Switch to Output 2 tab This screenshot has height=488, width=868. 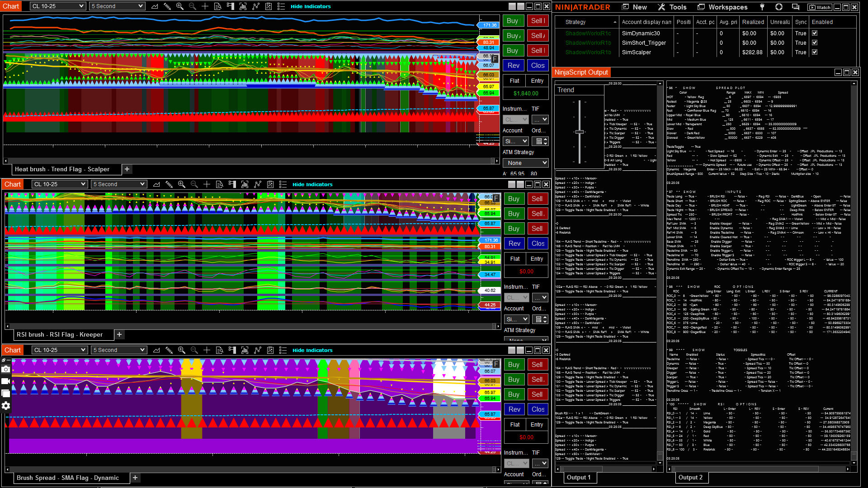click(690, 478)
